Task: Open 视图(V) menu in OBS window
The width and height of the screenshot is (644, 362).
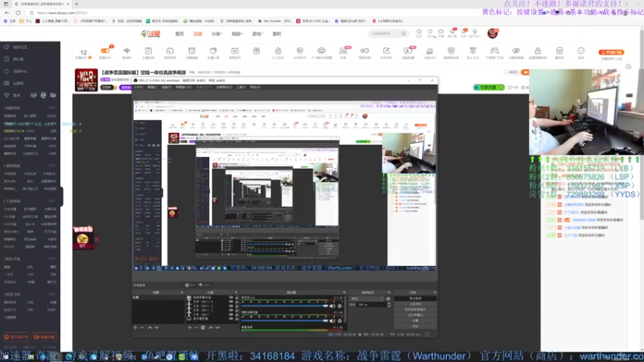Action: [166, 87]
